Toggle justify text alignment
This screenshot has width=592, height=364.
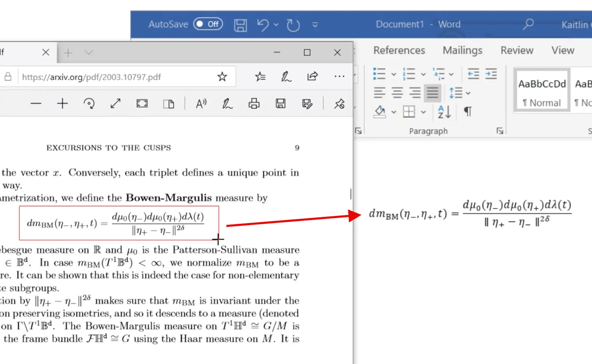pyautogui.click(x=432, y=93)
